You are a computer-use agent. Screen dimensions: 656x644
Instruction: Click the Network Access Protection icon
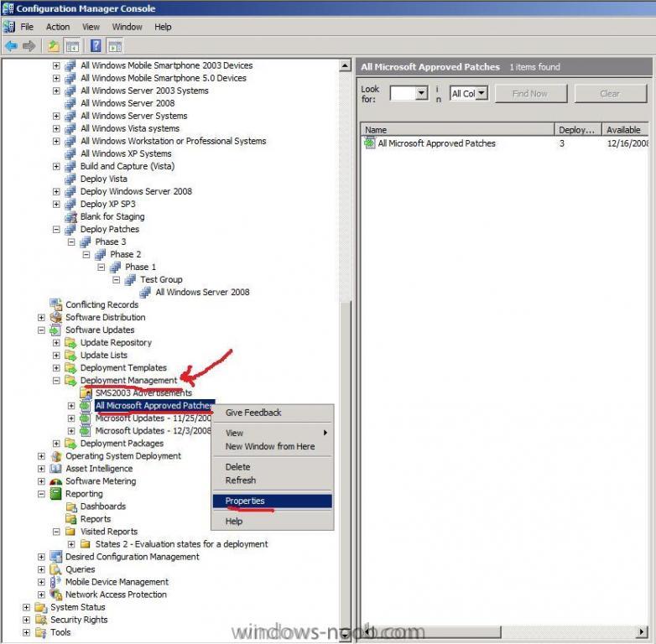[x=55, y=595]
